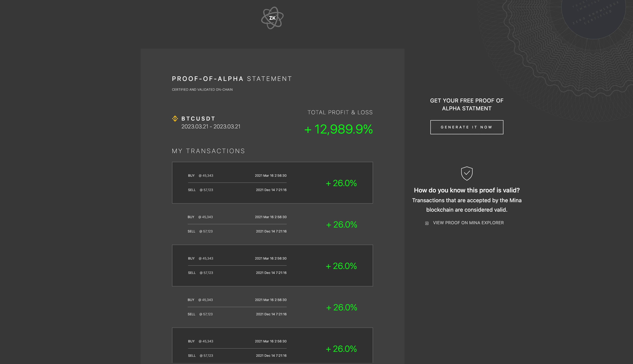Click 'Certified and validated on-chain' subtitle
This screenshot has height=364, width=633.
click(x=202, y=90)
